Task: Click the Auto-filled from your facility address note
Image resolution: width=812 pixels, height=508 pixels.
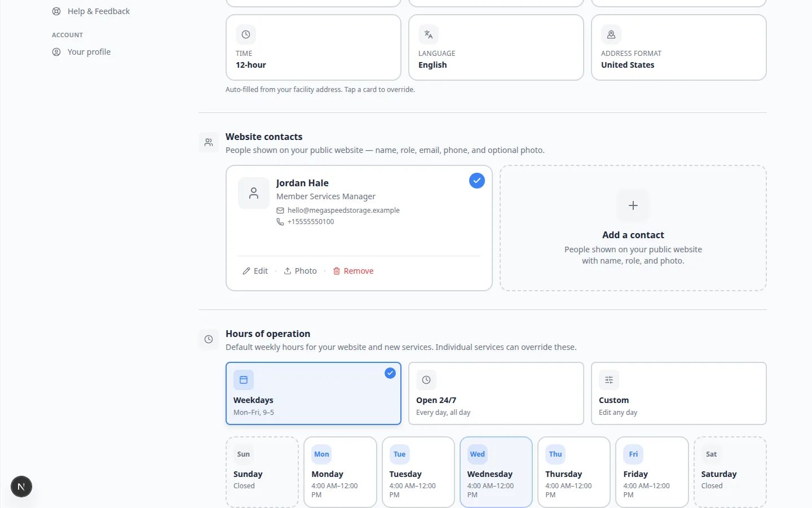Action: pyautogui.click(x=320, y=89)
